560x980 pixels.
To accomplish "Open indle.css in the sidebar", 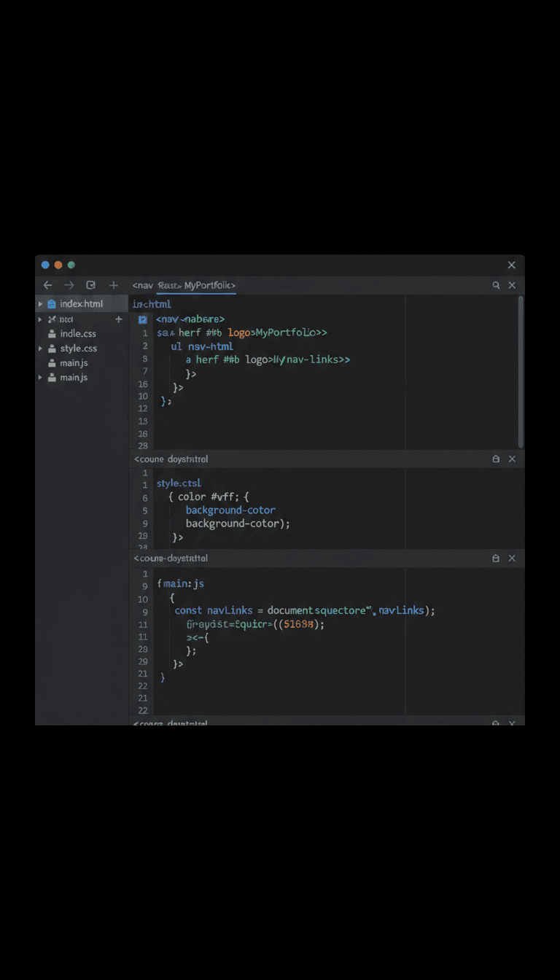I will pos(78,334).
